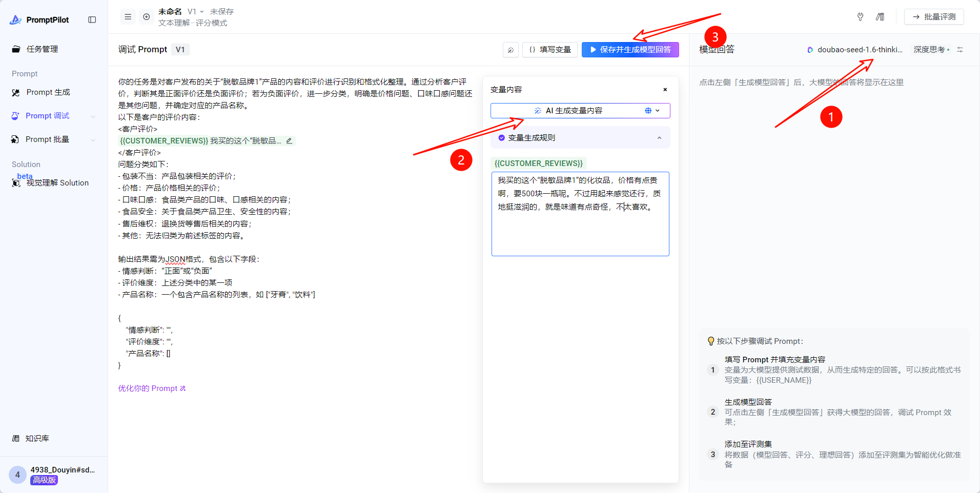Image resolution: width=980 pixels, height=493 pixels.
Task: Click the 知识库 books icon
Action: (x=16, y=439)
